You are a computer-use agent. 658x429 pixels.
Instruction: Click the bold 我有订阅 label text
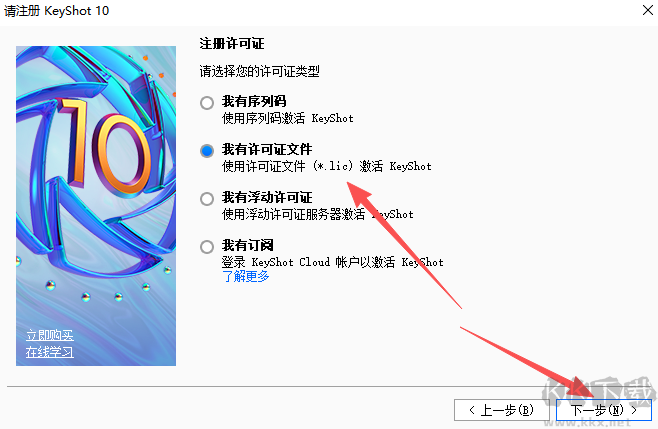tap(248, 245)
